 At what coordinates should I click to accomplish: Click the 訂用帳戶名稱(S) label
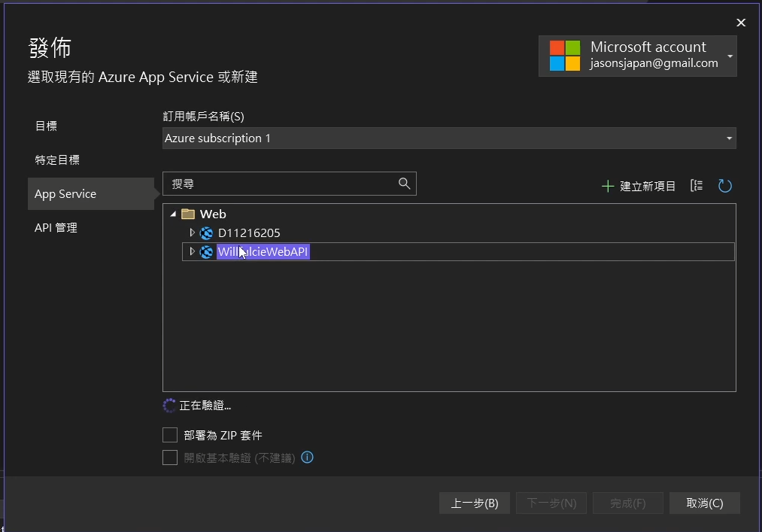point(204,116)
